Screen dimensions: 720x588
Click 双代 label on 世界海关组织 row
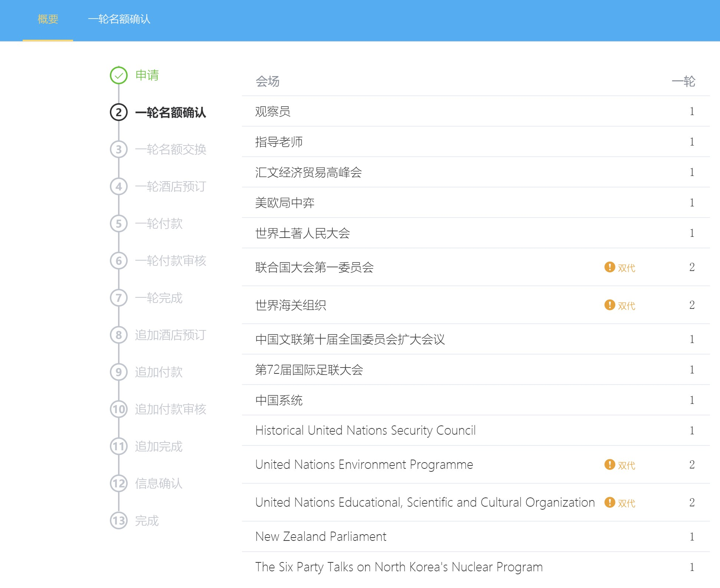626,306
